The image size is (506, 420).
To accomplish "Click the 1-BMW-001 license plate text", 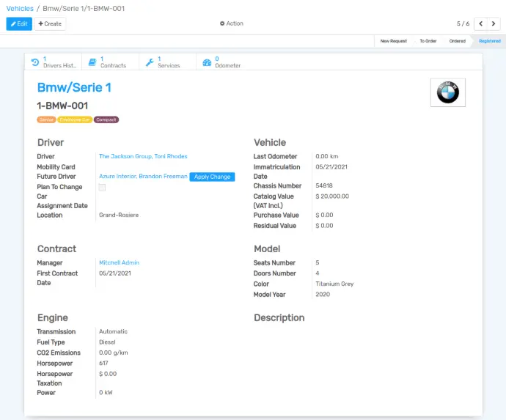I will [x=62, y=106].
